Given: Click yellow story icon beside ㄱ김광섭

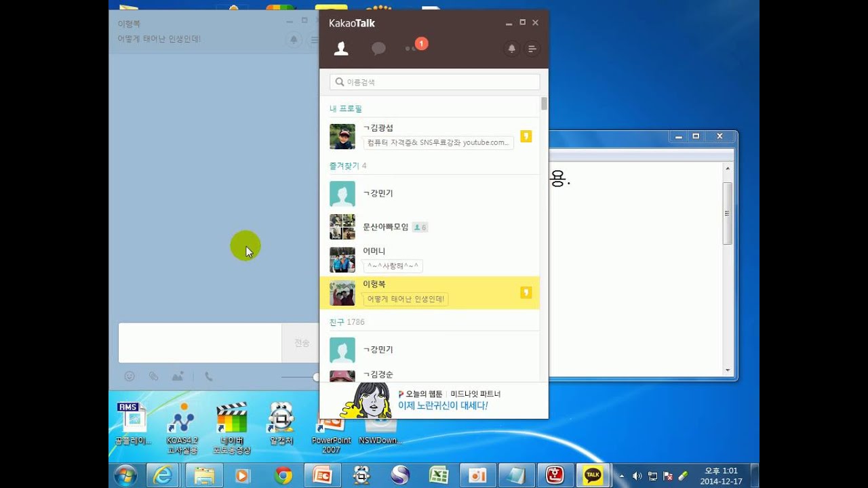Looking at the screenshot, I should (526, 136).
